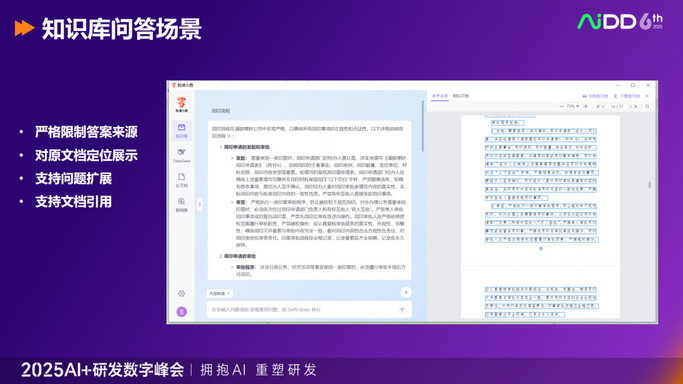
Task: Zoom out document with minus icon
Action: 561,106
